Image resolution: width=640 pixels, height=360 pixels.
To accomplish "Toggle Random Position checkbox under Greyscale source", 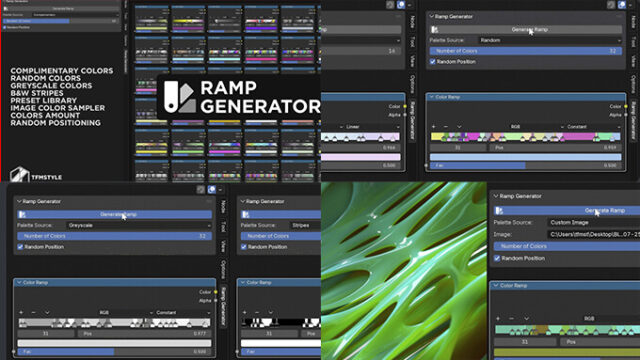I will [20, 247].
